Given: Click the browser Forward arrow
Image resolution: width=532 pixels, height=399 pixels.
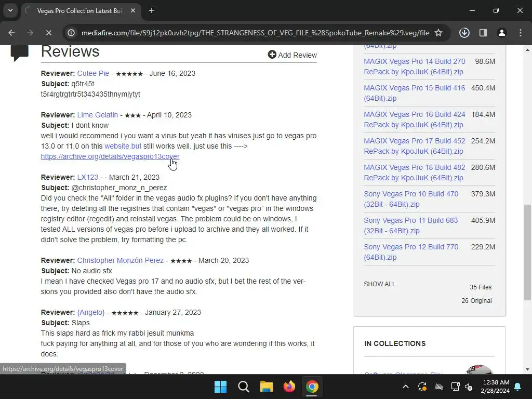Looking at the screenshot, I should (30, 33).
